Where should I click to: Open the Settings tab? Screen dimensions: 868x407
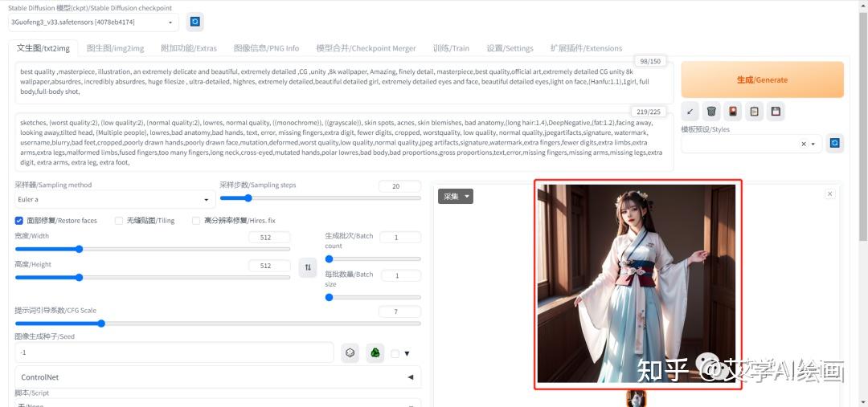(510, 48)
